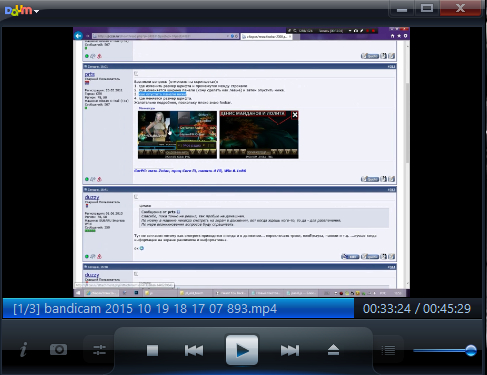Screen dimensions: 487x375
Task: Stop the video with the square button
Action: pyautogui.click(x=152, y=350)
